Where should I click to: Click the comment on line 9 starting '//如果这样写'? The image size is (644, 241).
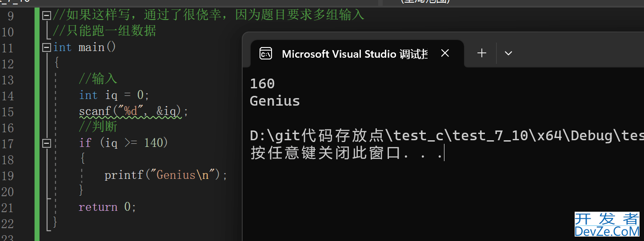tap(208, 15)
